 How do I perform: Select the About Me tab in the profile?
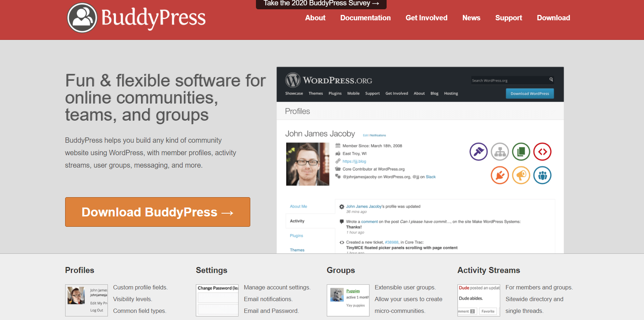click(x=298, y=206)
